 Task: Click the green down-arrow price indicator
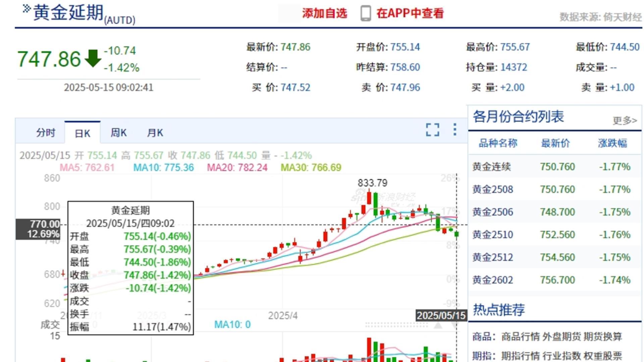[93, 59]
